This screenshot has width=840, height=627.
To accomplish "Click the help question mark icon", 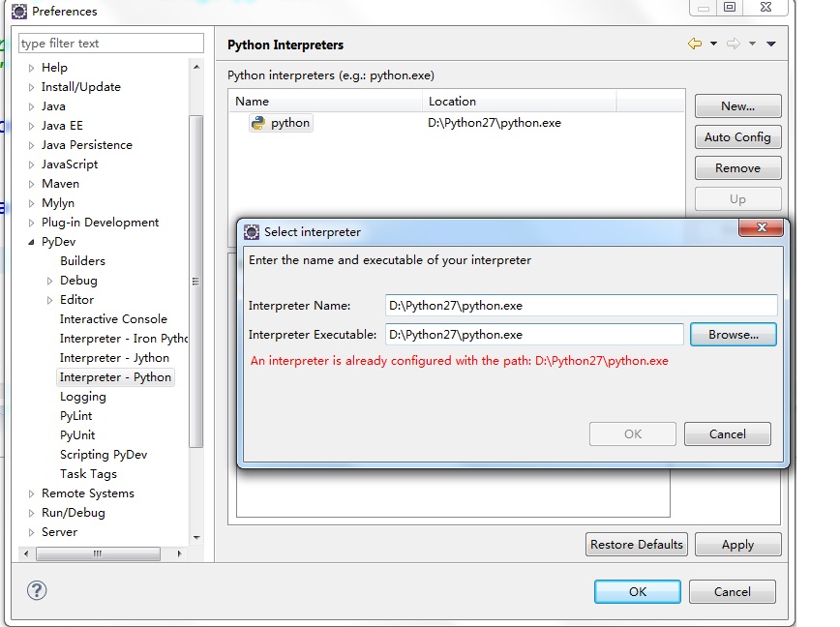I will [x=37, y=590].
